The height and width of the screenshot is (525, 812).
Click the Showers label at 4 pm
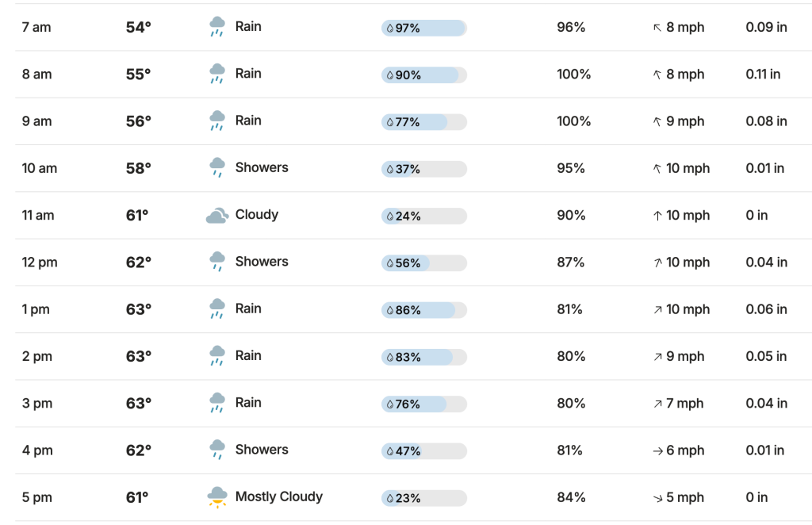(x=262, y=450)
